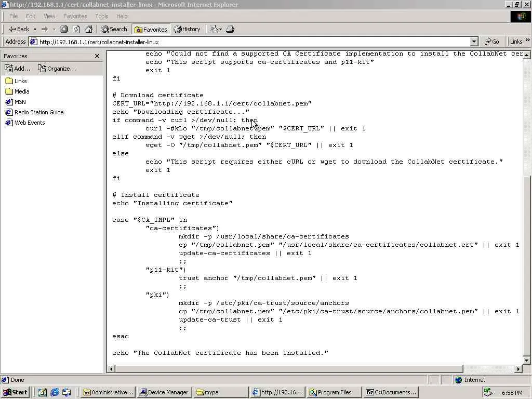The width and height of the screenshot is (532, 399).
Task: Click the vertical scrollbar down arrow
Action: pyautogui.click(x=527, y=361)
